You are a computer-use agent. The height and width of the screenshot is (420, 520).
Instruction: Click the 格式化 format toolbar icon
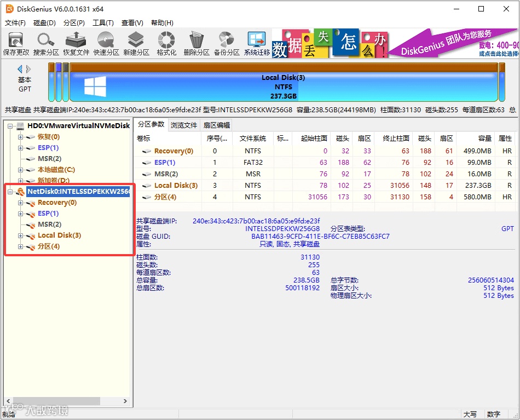[x=166, y=43]
